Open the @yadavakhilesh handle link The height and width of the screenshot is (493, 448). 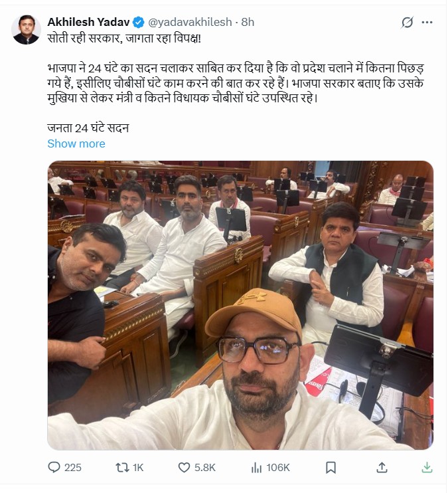(x=190, y=23)
